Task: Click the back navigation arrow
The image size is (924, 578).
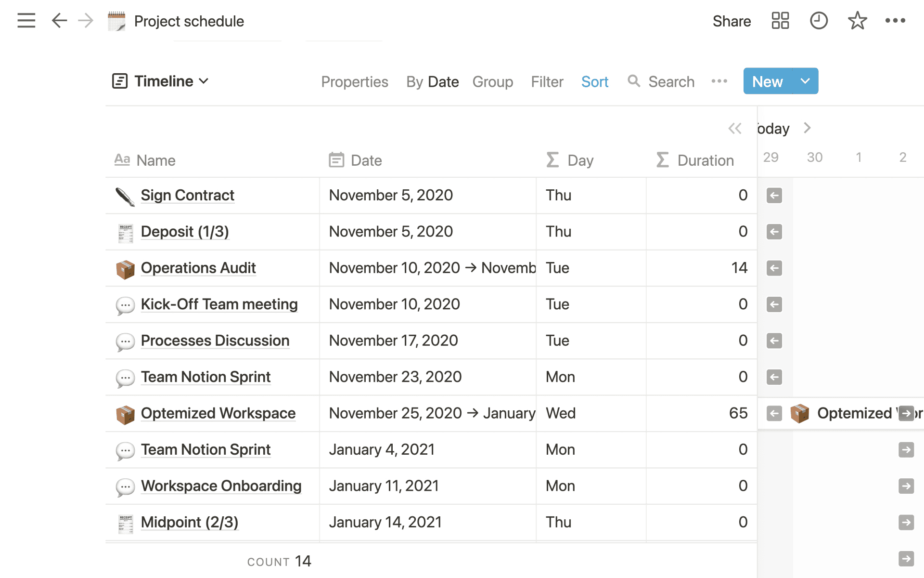Action: 59,21
